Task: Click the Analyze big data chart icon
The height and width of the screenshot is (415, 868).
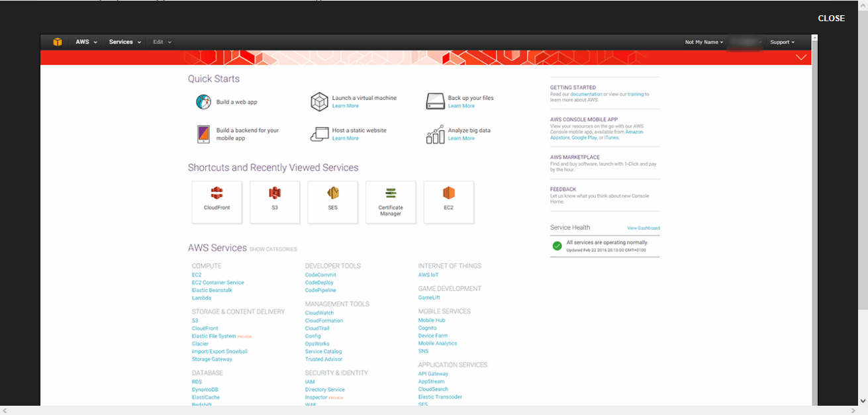Action: pyautogui.click(x=435, y=134)
